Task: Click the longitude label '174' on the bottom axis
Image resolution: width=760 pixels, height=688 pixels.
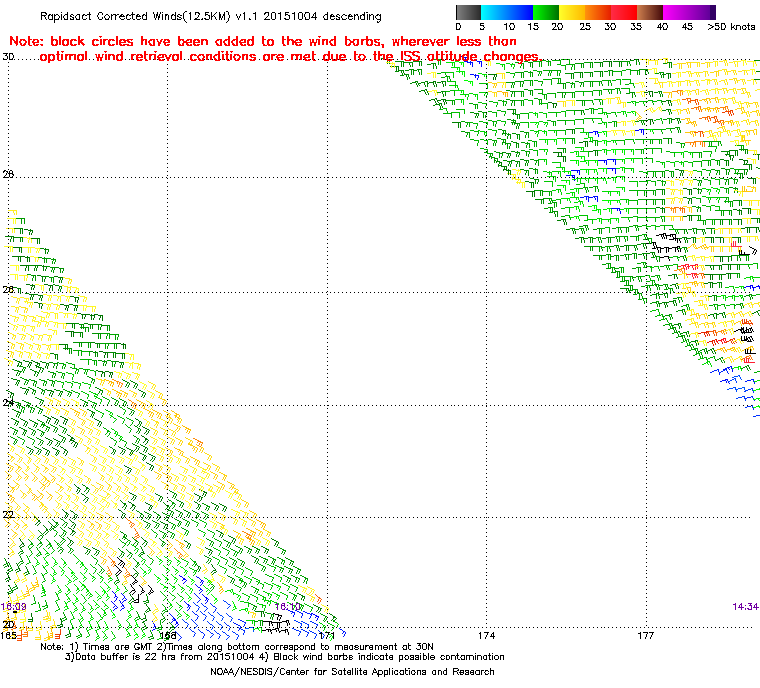Action: click(x=486, y=635)
